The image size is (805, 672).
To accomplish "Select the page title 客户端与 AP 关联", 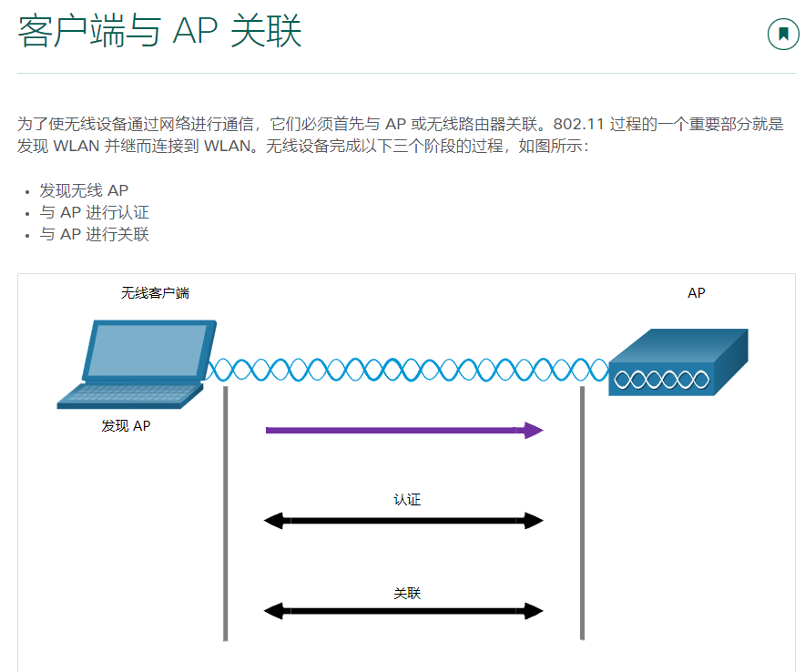I will pyautogui.click(x=155, y=33).
